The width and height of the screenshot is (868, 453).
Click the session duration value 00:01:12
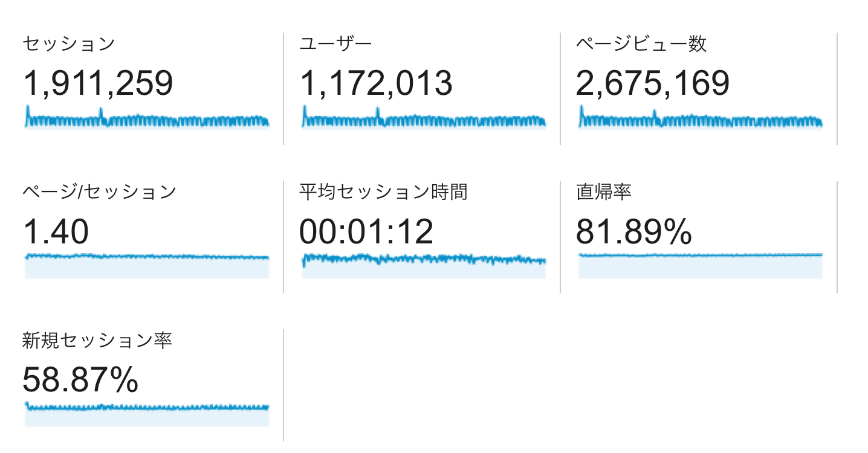pyautogui.click(x=367, y=231)
